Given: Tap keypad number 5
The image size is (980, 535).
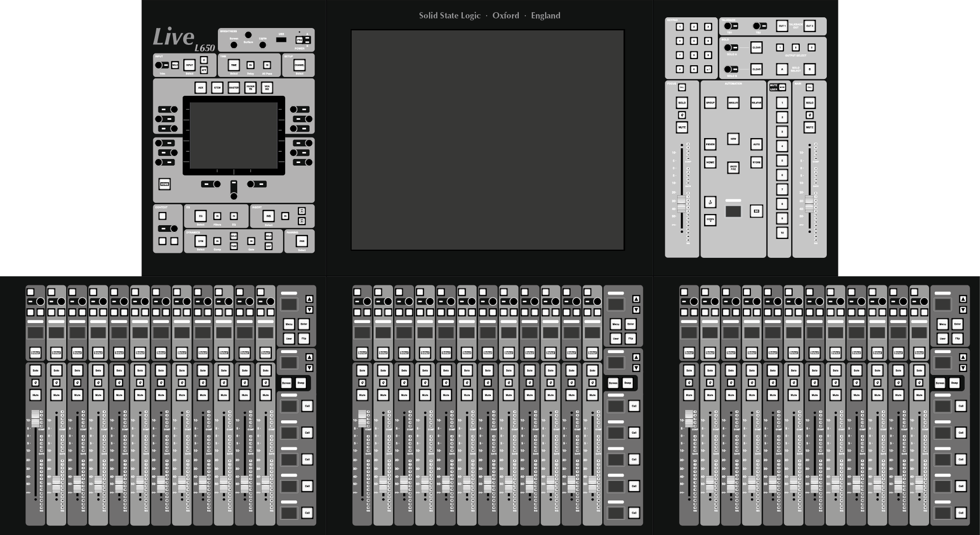Looking at the screenshot, I should click(x=694, y=41).
